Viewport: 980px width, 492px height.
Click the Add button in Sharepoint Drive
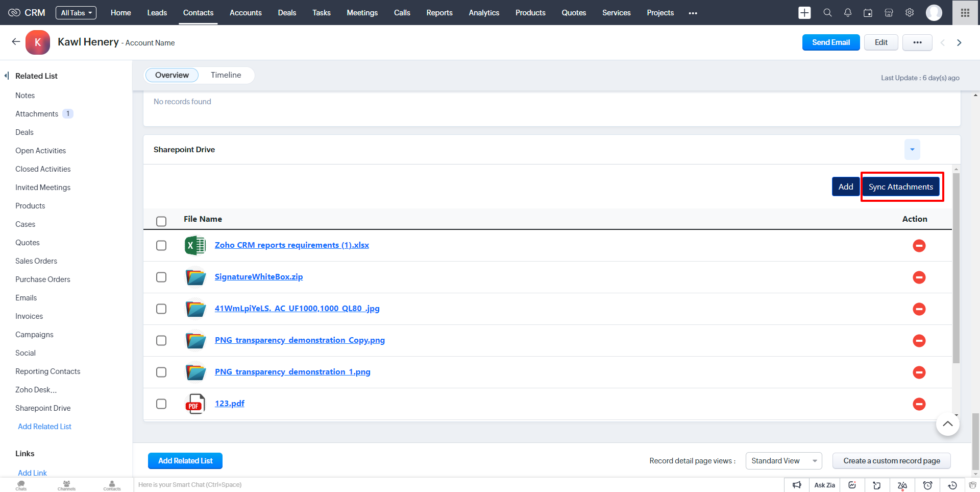(x=846, y=187)
